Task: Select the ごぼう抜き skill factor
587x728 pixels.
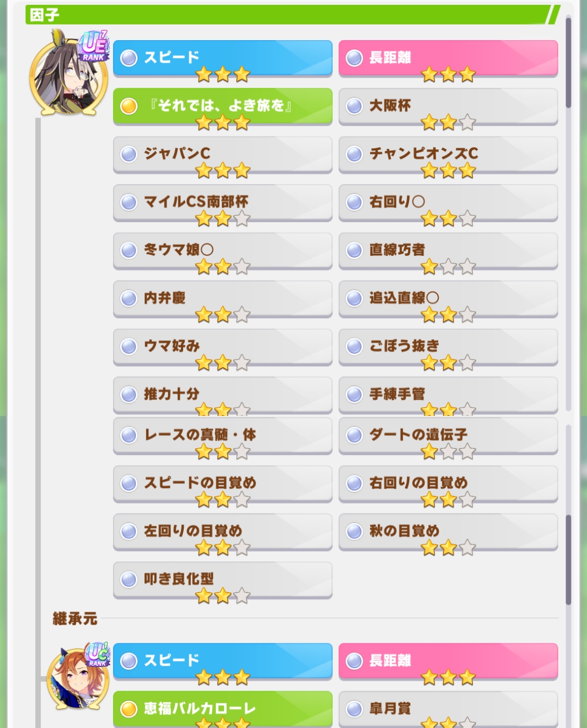Action: 448,347
